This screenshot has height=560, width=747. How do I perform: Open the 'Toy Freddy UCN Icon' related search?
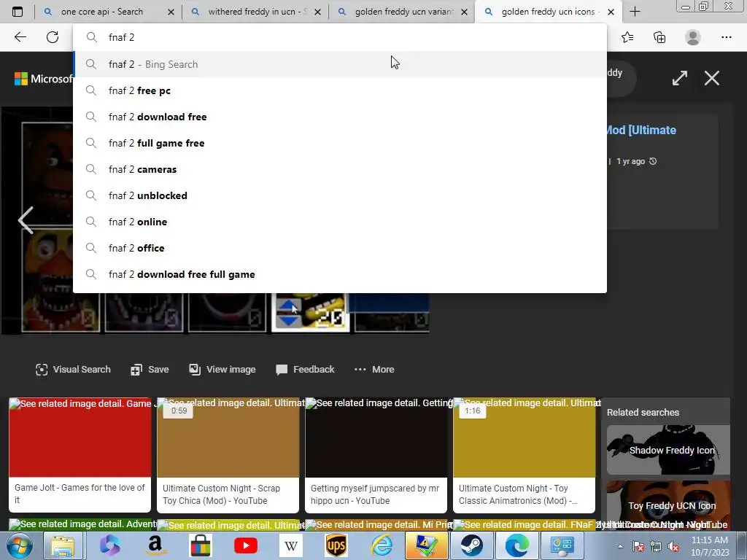[668, 505]
